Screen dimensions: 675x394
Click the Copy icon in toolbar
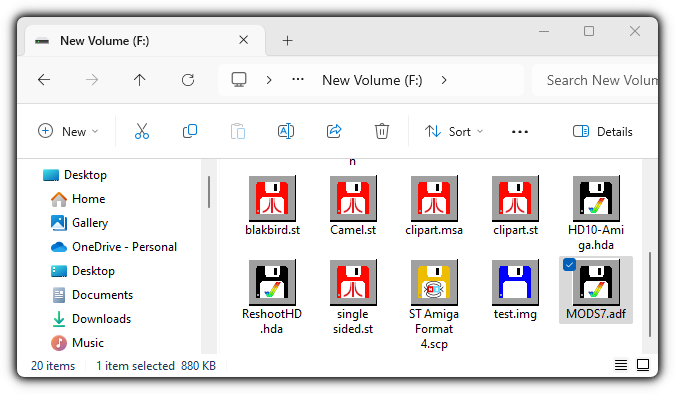pyautogui.click(x=190, y=131)
